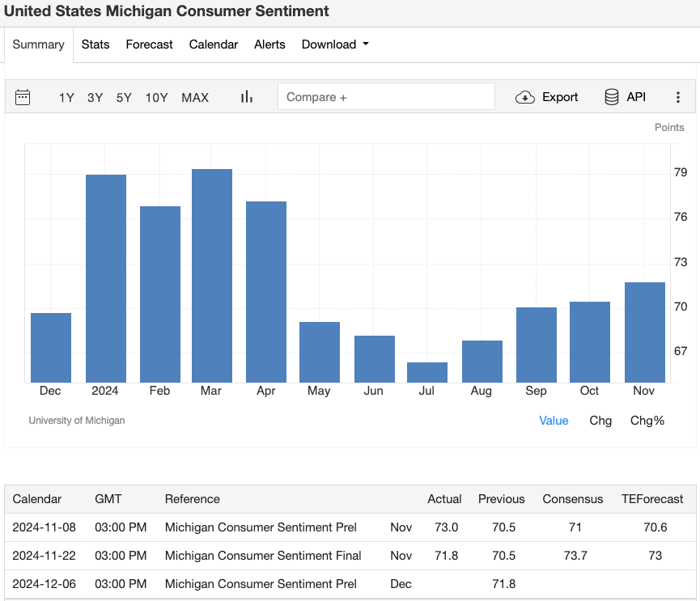Show the Value view below the chart
The height and width of the screenshot is (601, 700).
click(x=554, y=421)
